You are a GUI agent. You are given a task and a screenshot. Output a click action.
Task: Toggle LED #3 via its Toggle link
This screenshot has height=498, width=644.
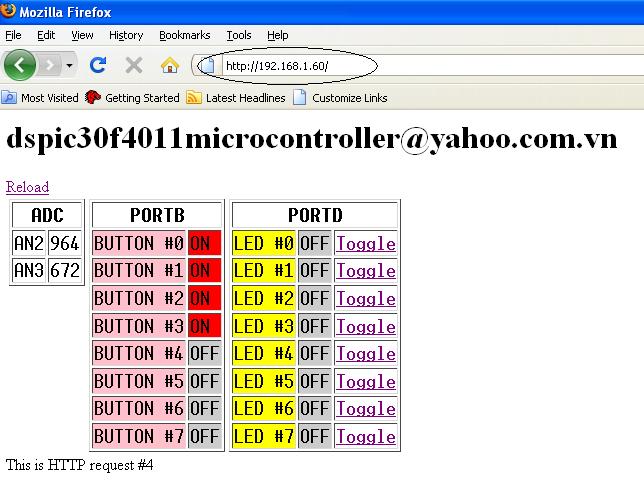coord(366,326)
